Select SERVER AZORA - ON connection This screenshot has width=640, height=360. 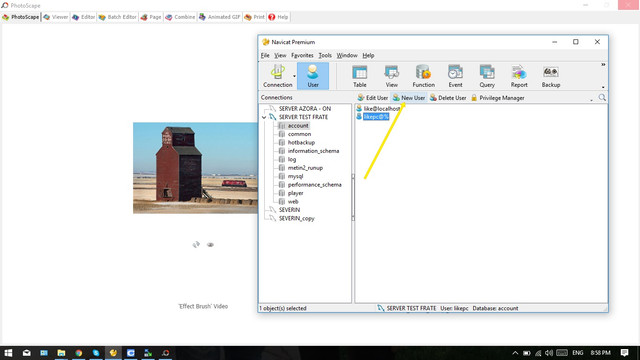(304, 109)
